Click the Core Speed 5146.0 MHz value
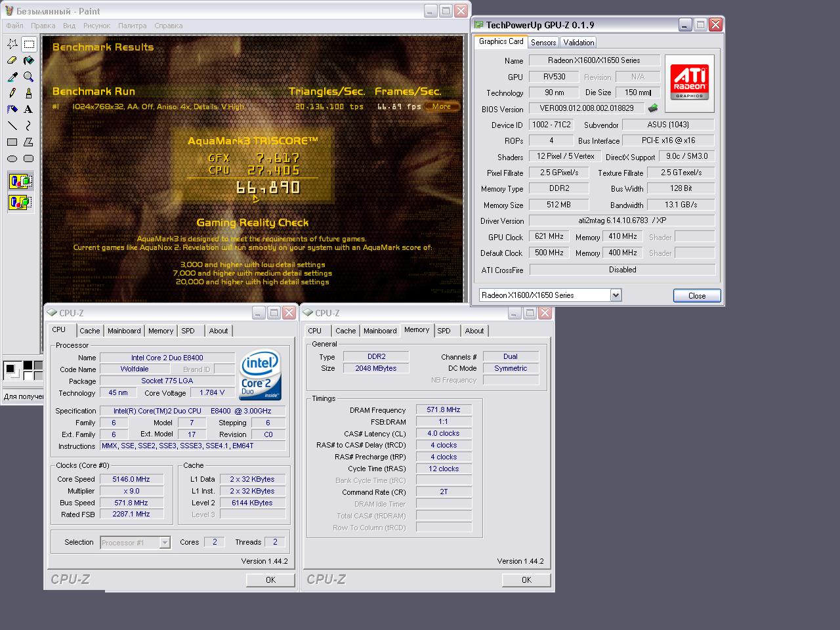This screenshot has width=840, height=630. point(131,479)
